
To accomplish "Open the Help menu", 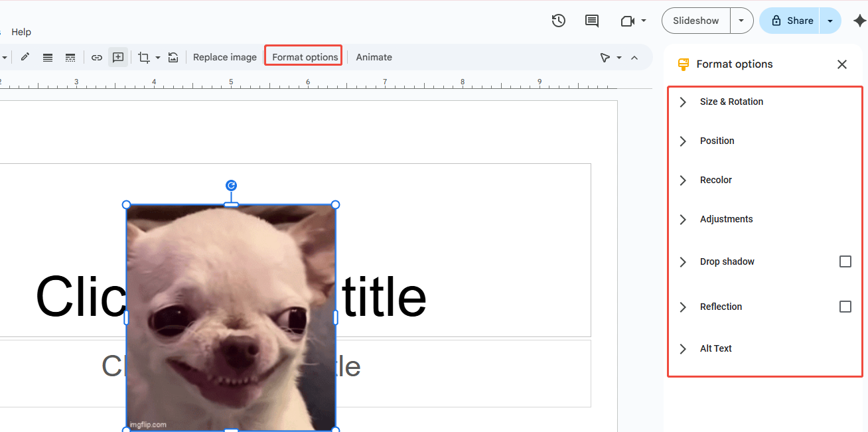I will pyautogui.click(x=21, y=31).
